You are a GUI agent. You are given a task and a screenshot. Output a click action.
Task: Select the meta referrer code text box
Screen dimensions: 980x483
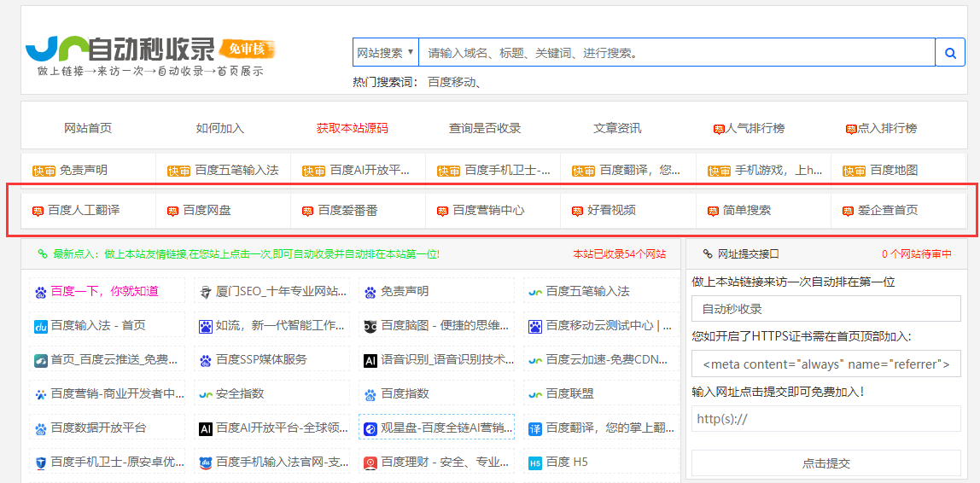[x=825, y=364]
